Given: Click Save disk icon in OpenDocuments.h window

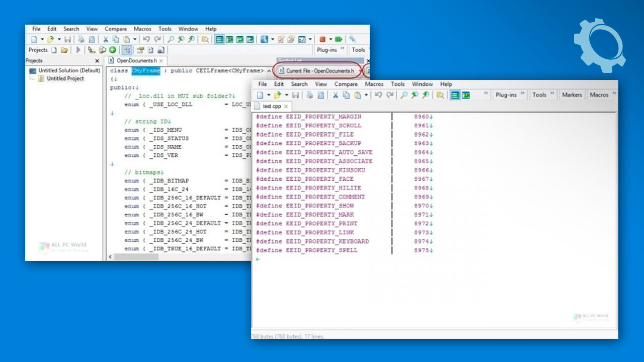Looking at the screenshot, I should click(x=67, y=39).
